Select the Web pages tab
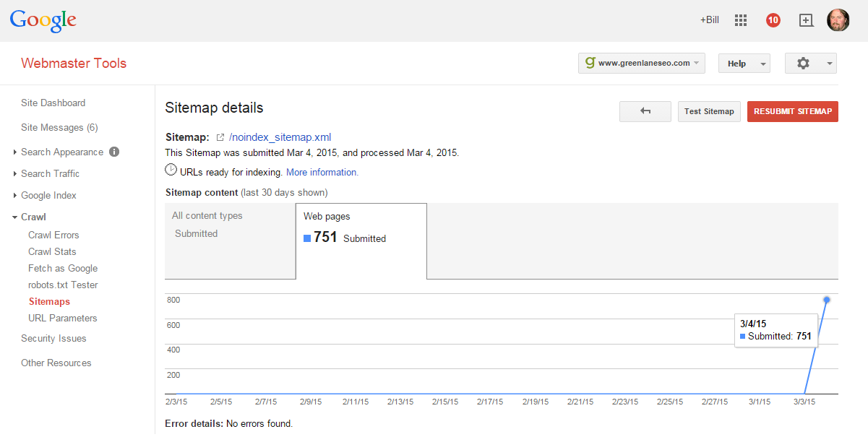The image size is (868, 437). pos(361,241)
